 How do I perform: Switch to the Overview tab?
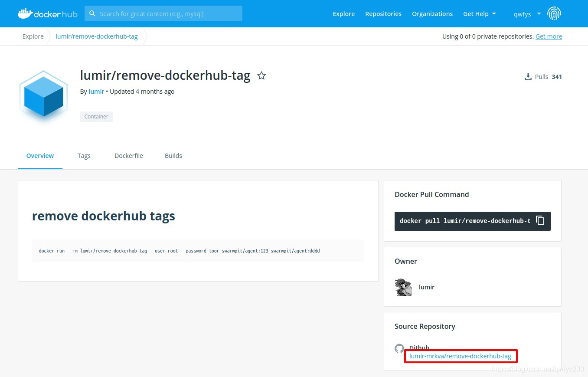click(x=40, y=156)
